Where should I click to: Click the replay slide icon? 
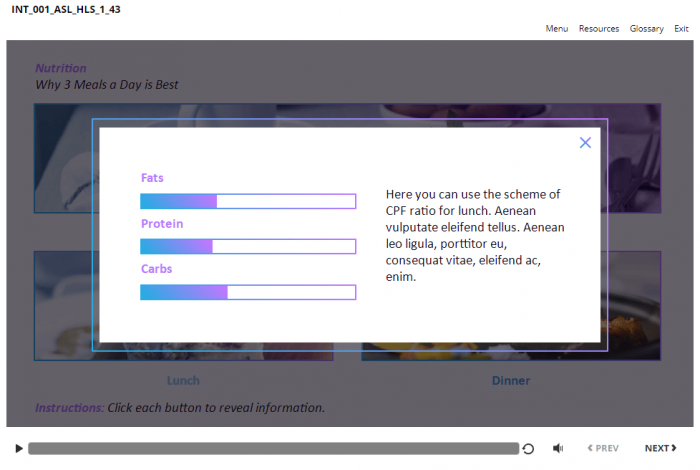(x=528, y=449)
